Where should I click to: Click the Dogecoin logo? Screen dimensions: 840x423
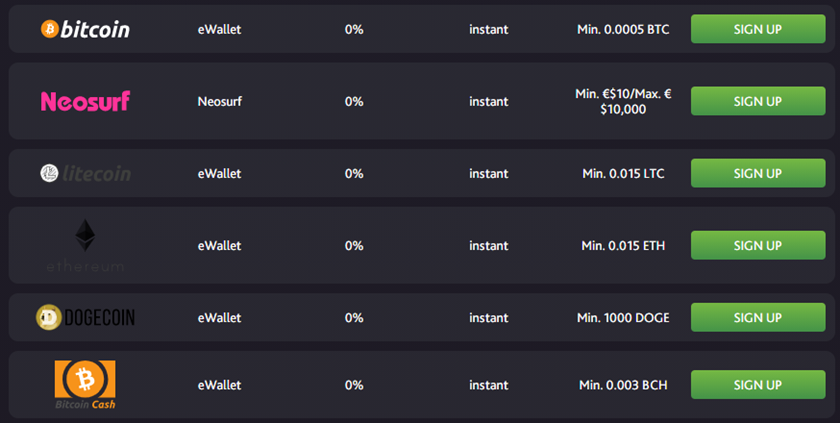coord(85,318)
